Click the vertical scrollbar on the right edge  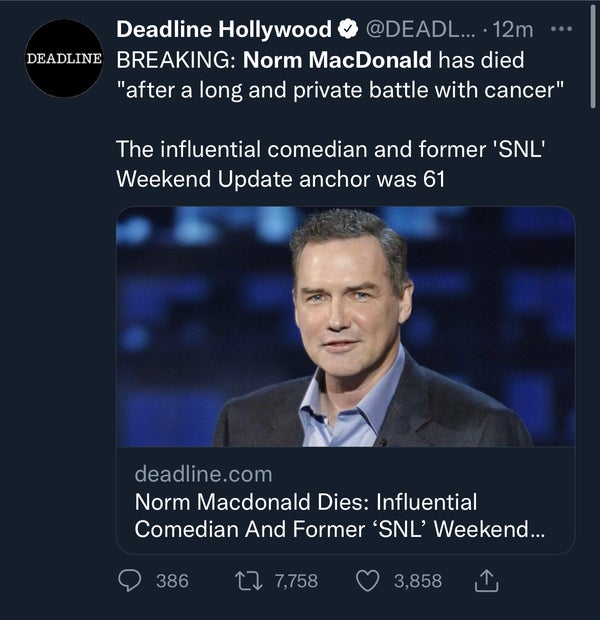click(x=594, y=60)
